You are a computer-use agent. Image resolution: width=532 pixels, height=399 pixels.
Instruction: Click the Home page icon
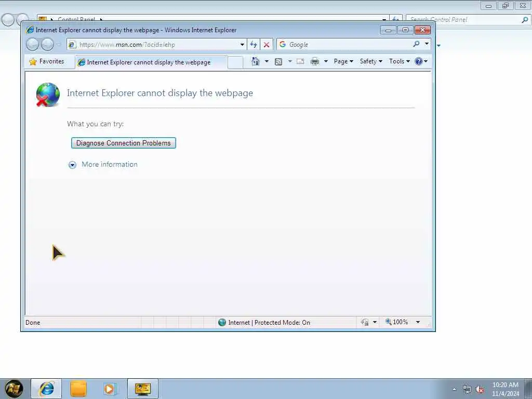point(256,61)
